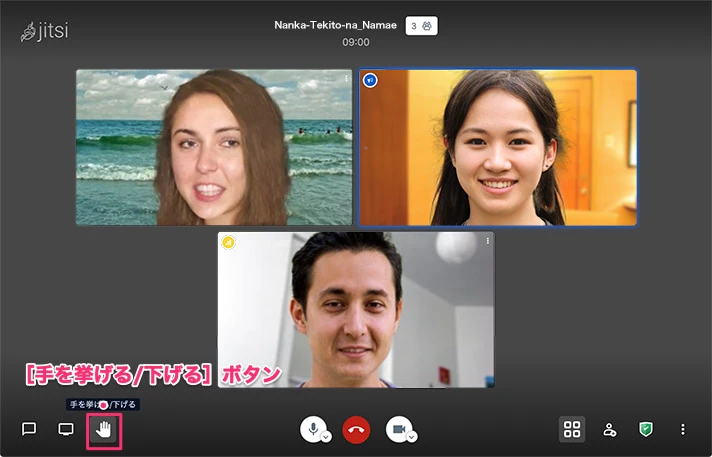Screen dimensions: 712x457
Task: Click the Jitsi logo
Action: pyautogui.click(x=45, y=32)
